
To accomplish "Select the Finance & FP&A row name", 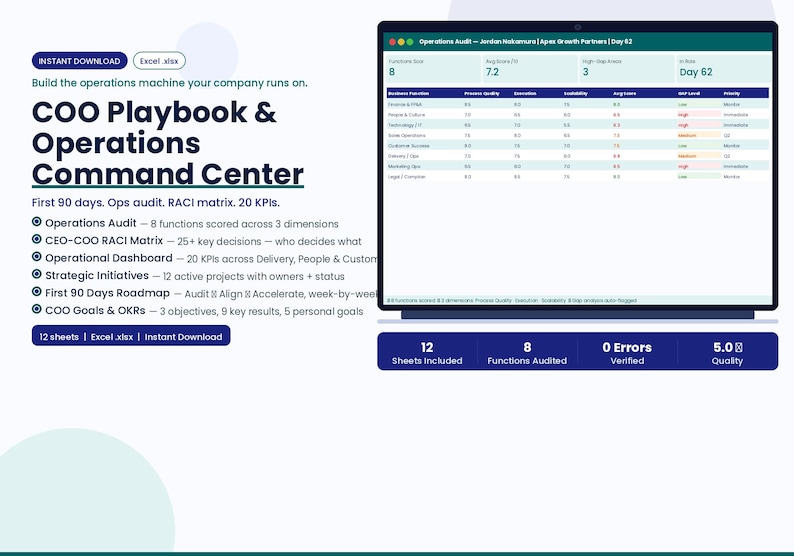I will 405,104.
